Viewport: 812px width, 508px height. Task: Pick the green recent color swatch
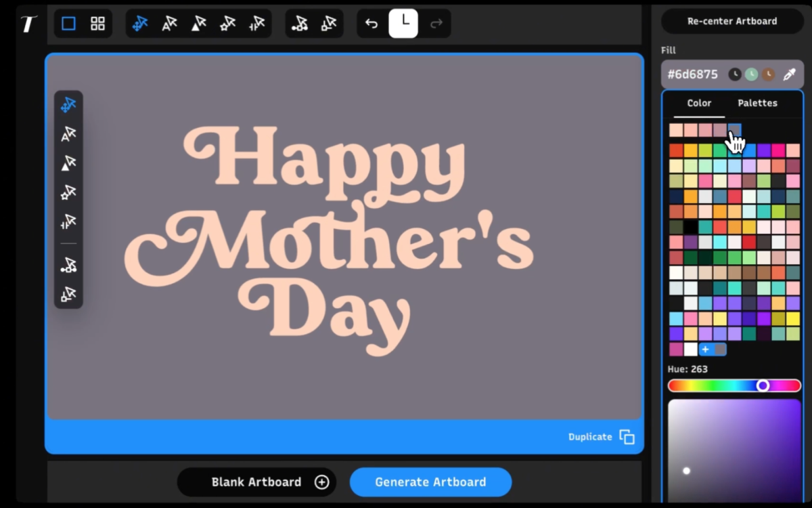click(x=751, y=75)
